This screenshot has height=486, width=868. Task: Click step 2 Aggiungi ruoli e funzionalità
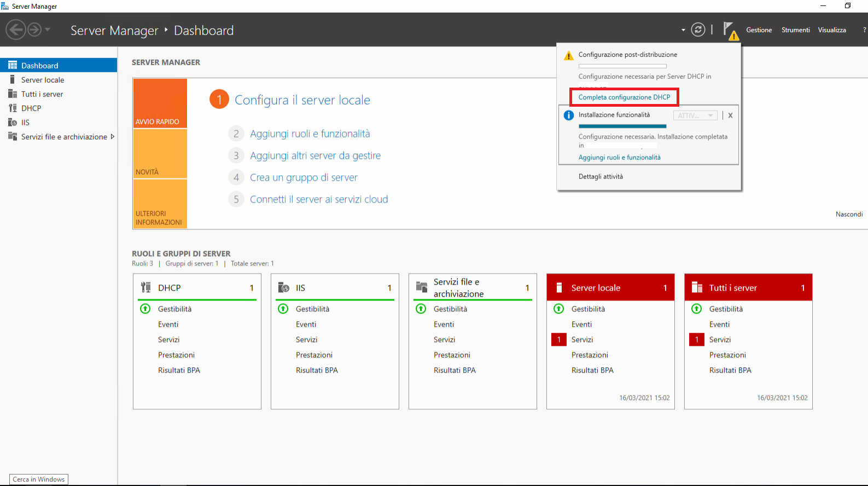coord(310,134)
